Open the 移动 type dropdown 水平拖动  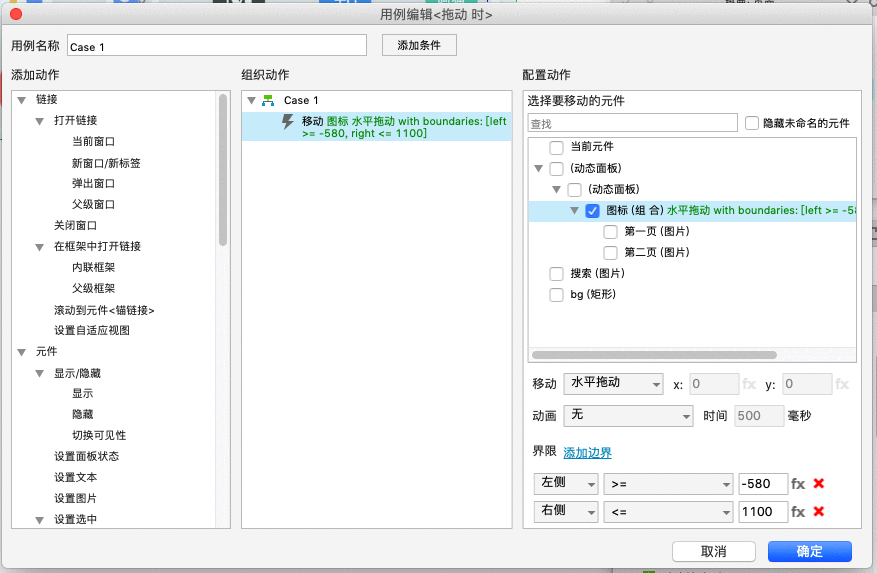click(x=614, y=384)
